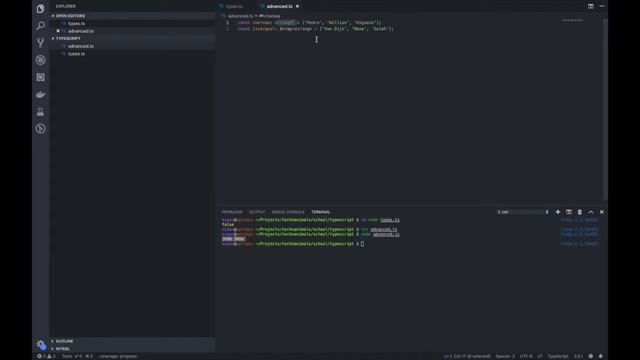The image size is (640, 360).
Task: Click the chelsea symbol in breadcrumb
Action: pyautogui.click(x=270, y=16)
